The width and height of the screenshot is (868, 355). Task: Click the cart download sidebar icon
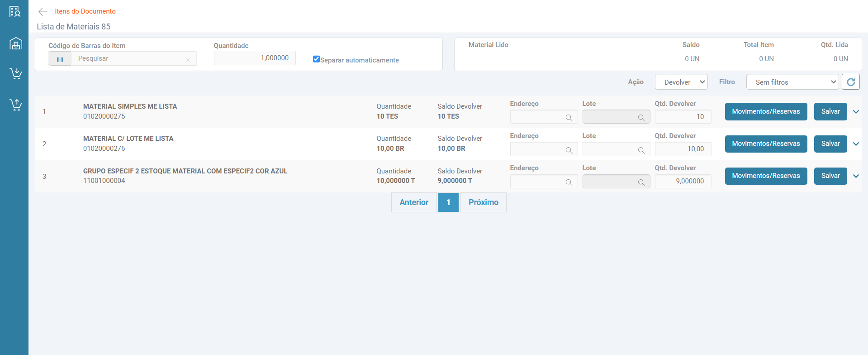click(16, 73)
